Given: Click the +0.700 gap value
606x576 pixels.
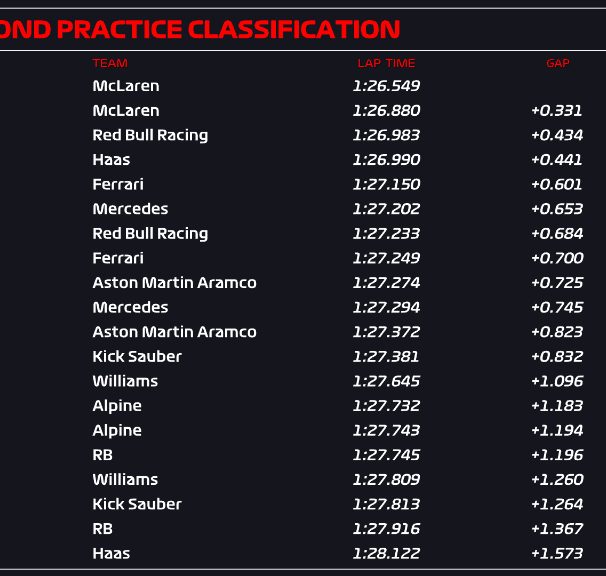Looking at the screenshot, I should coord(557,258).
